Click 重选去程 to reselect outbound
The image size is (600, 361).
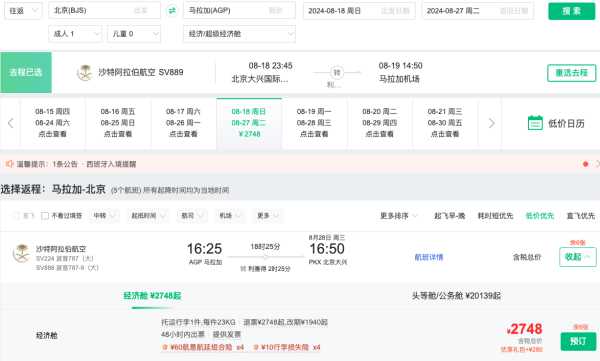572,73
